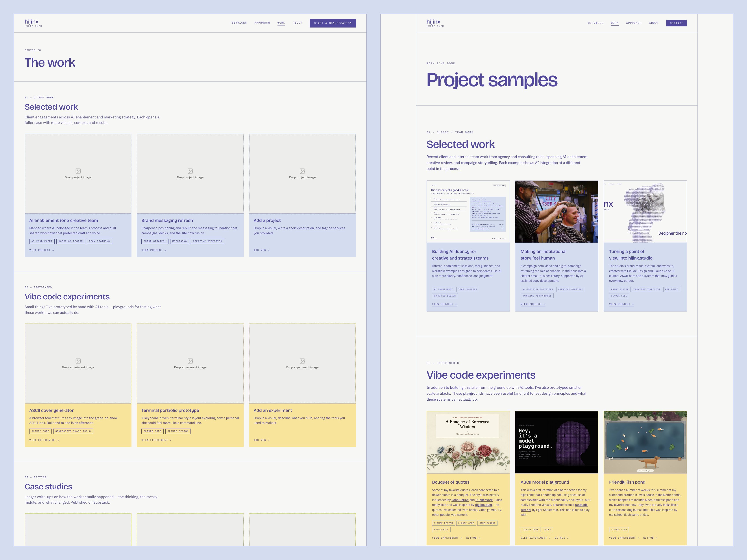View experiment for Friendly fish pond

coord(624,538)
